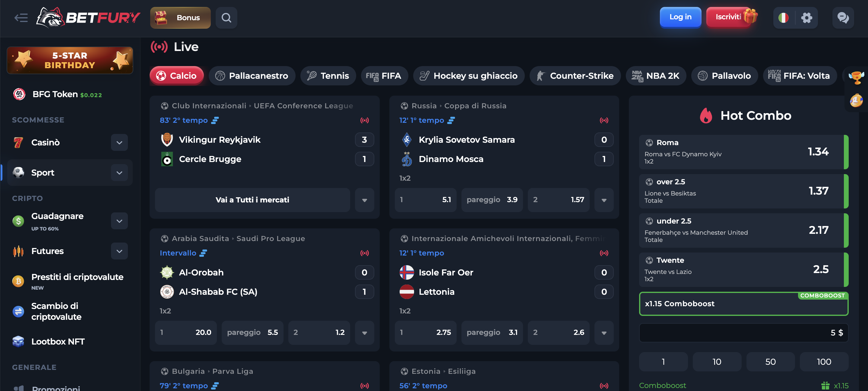Expand the Casinò submenu

[x=119, y=142]
